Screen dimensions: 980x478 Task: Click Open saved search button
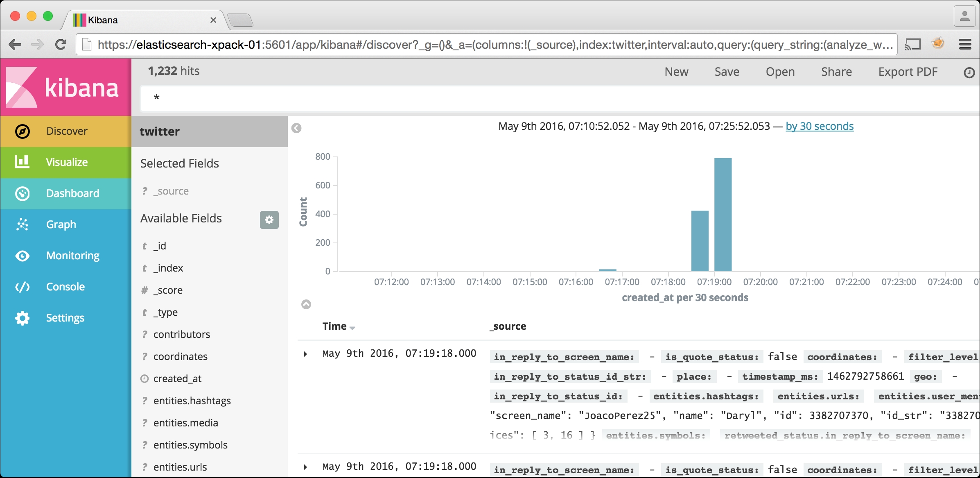[780, 72]
